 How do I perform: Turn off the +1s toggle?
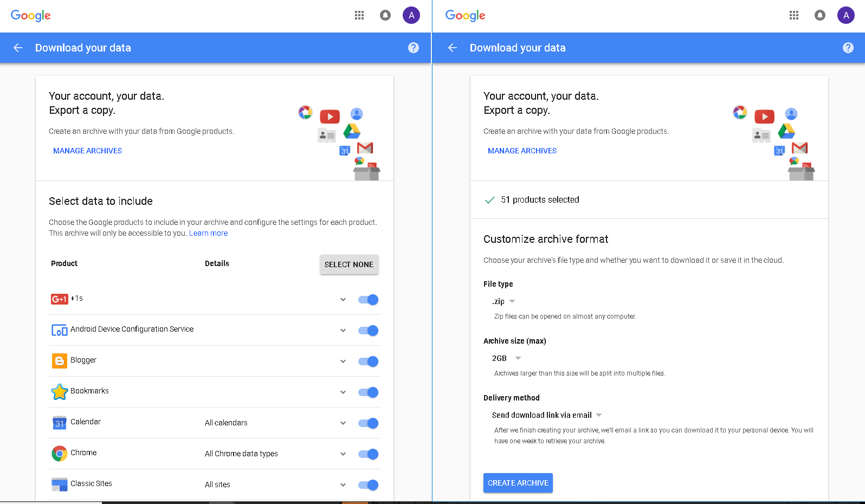(x=369, y=300)
